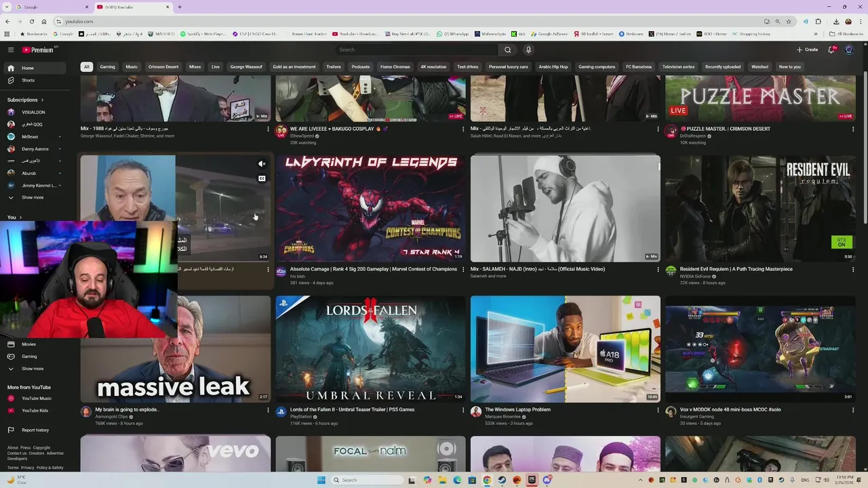This screenshot has width=868, height=488.
Task: Bookmark this page with star icon
Action: 789,22
